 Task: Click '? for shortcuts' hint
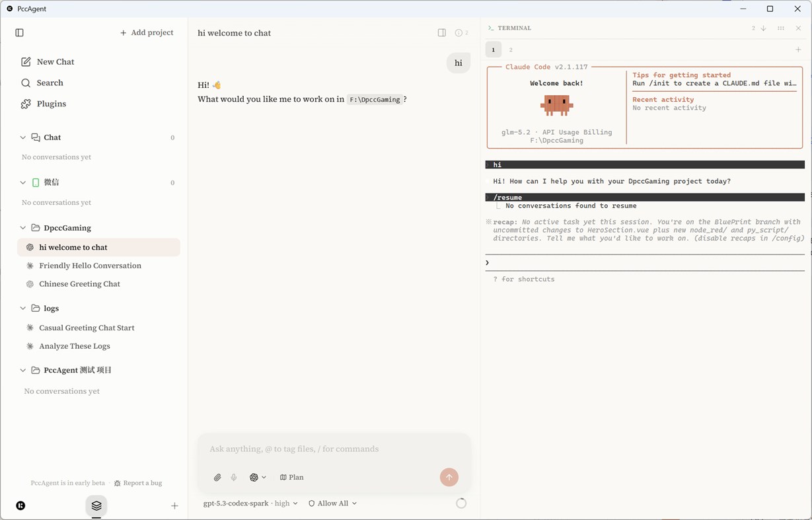(523, 279)
